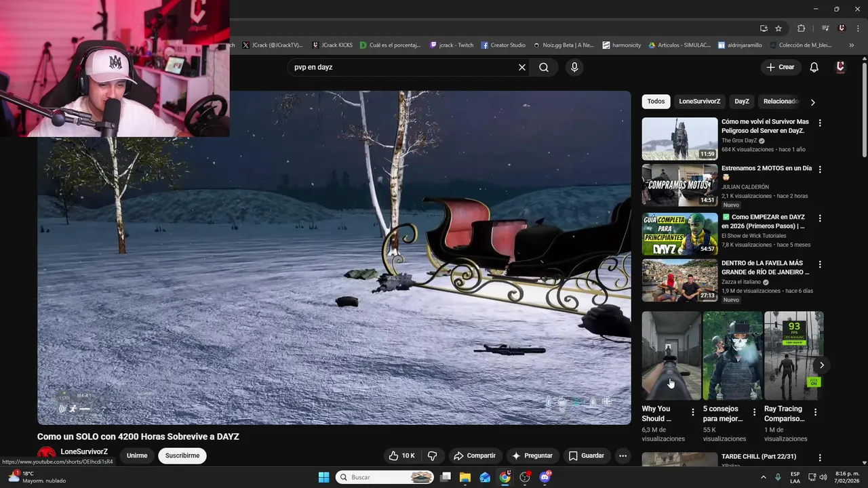Select the Relacionado filter chip
Screen dimensions: 868x488
coord(781,101)
